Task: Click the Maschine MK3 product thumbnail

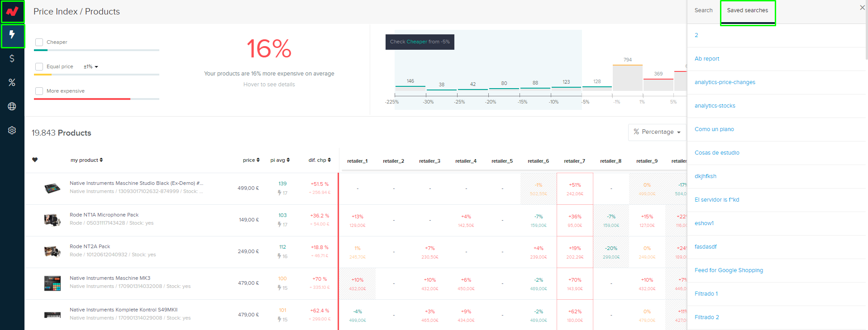Action: coord(52,283)
